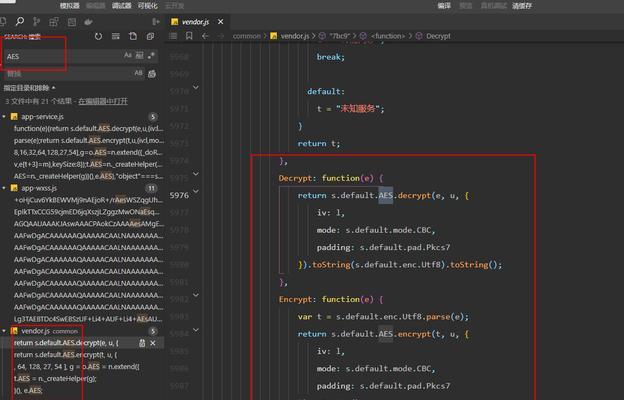Image resolution: width=624 pixels, height=400 pixels.
Task: Switch to the 调试器 toolbar item
Action: click(x=121, y=6)
